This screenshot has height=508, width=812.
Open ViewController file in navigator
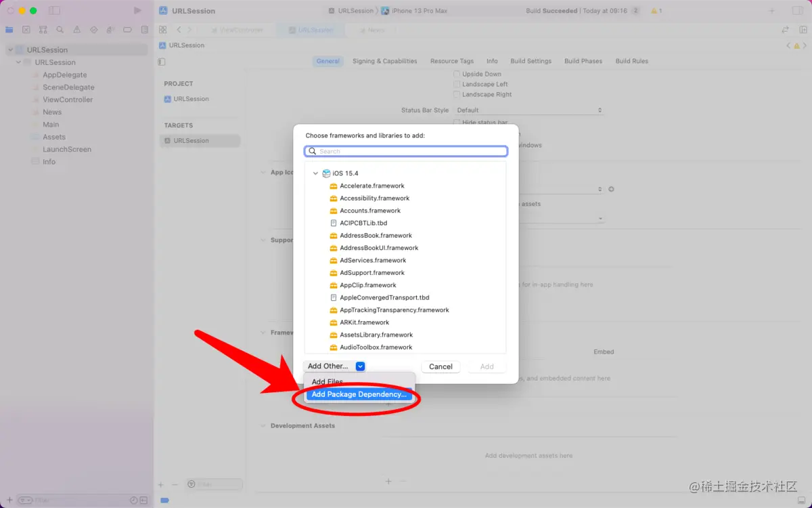pos(68,100)
